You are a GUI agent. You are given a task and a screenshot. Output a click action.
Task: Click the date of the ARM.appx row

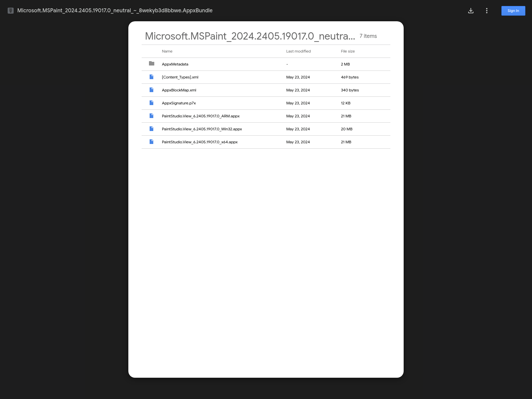[x=298, y=116]
